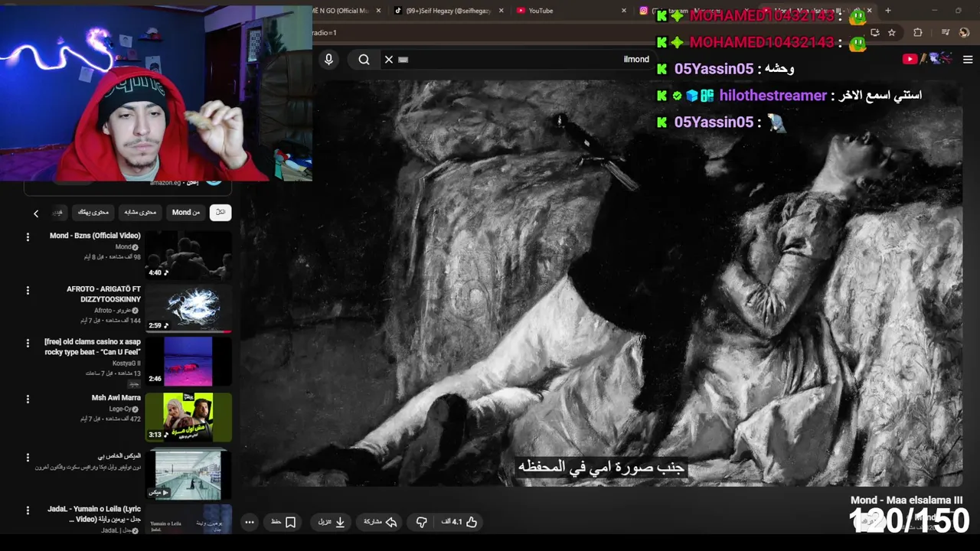
Task: Open the 'AFROTO - ARIGATŌ' video thumbnail
Action: (188, 308)
